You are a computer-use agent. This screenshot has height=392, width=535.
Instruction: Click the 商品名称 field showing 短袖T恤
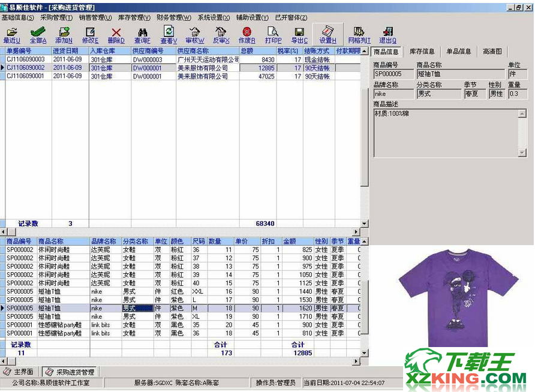(461, 74)
